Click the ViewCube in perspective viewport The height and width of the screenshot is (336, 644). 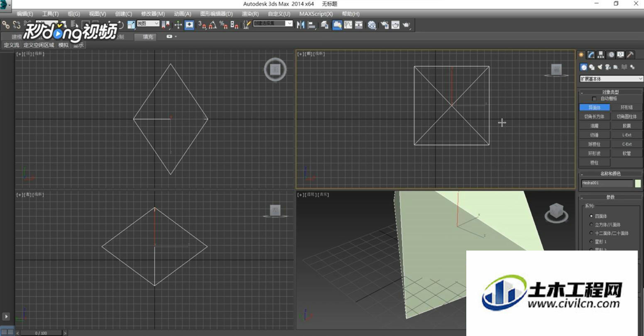pos(556,213)
